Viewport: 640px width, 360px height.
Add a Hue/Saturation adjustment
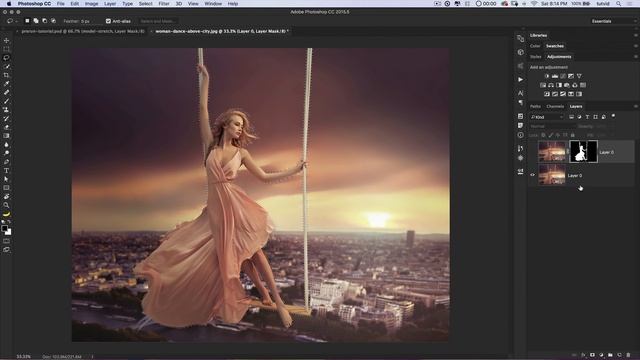click(x=543, y=85)
